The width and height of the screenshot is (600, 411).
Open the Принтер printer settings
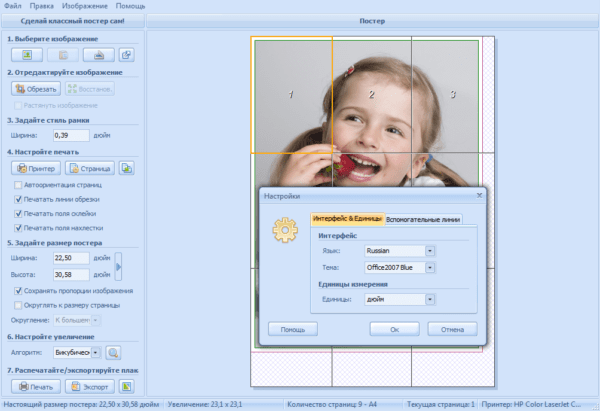tap(35, 168)
